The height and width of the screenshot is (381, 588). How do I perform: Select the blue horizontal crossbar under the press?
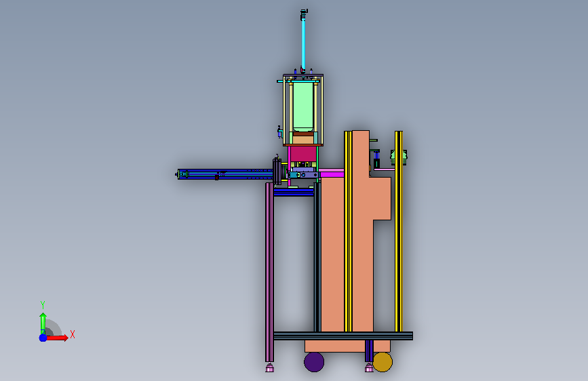[x=294, y=193]
